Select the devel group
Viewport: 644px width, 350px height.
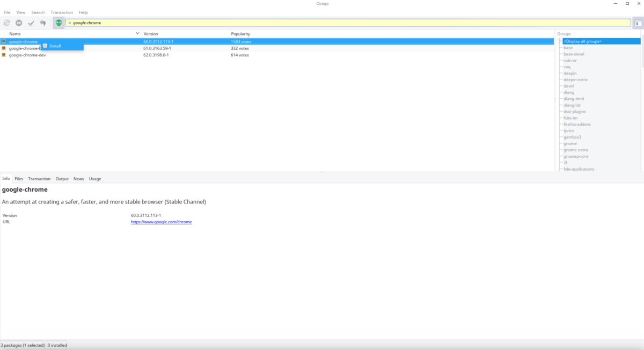point(569,86)
